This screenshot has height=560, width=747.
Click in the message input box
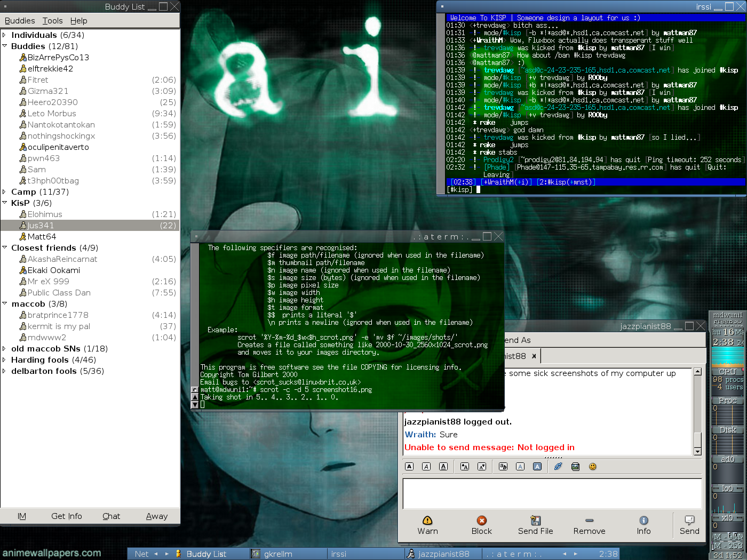coord(552,493)
